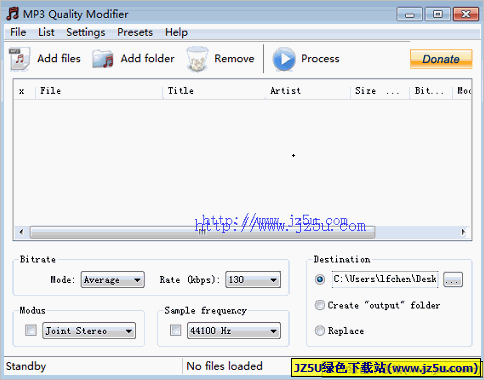Viewport: 484px width, 380px height.
Task: Enable the Modus checkbox
Action: [31, 330]
